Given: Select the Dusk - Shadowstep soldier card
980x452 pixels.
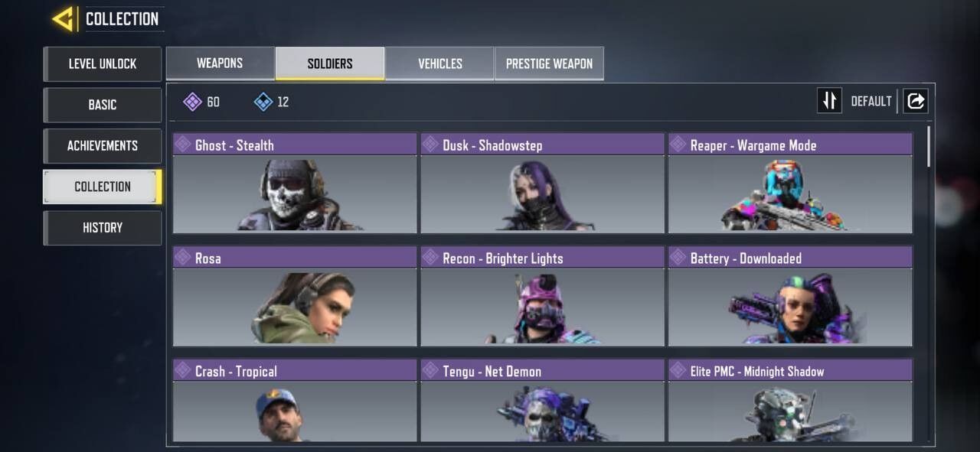Looking at the screenshot, I should (x=542, y=184).
